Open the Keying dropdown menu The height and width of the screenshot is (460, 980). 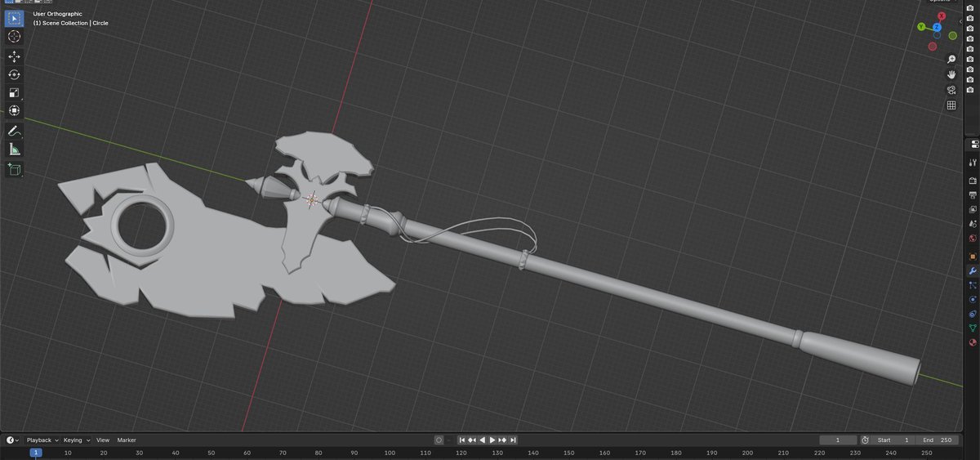[77, 440]
